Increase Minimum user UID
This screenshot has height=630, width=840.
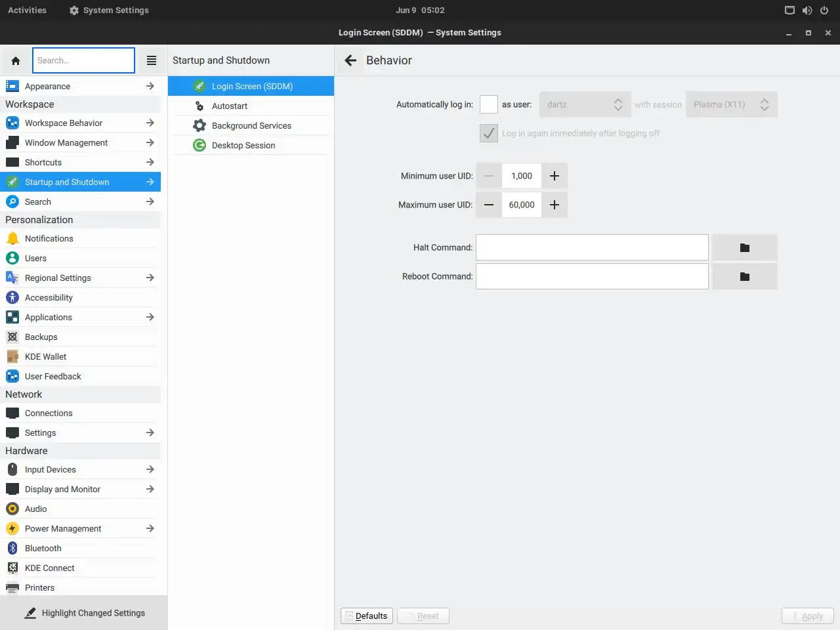click(555, 176)
